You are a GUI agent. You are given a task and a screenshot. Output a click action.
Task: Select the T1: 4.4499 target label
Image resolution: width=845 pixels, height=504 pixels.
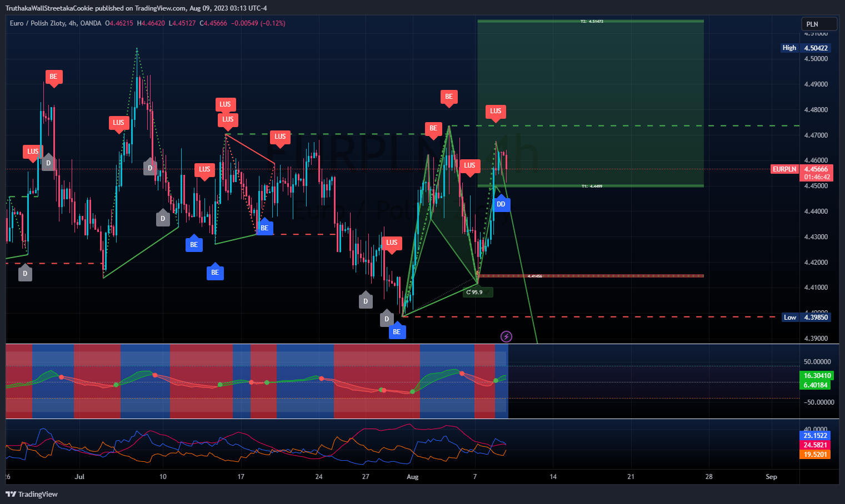[x=592, y=186]
